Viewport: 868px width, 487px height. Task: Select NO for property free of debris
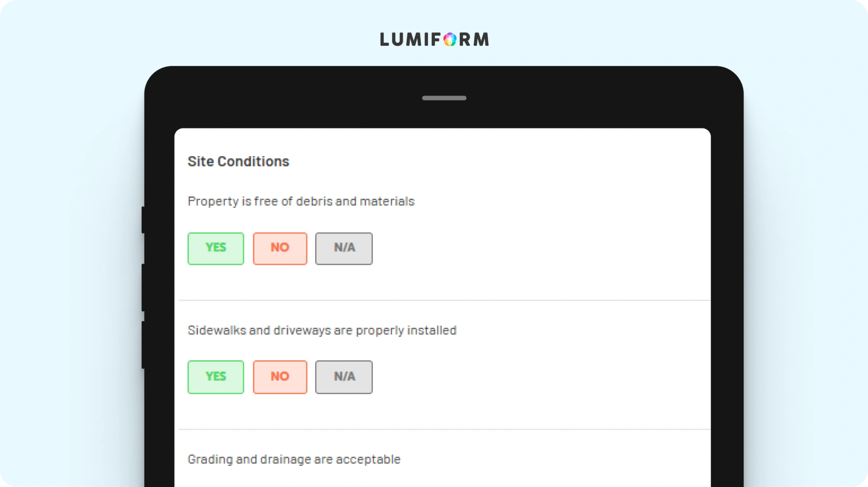tap(280, 249)
